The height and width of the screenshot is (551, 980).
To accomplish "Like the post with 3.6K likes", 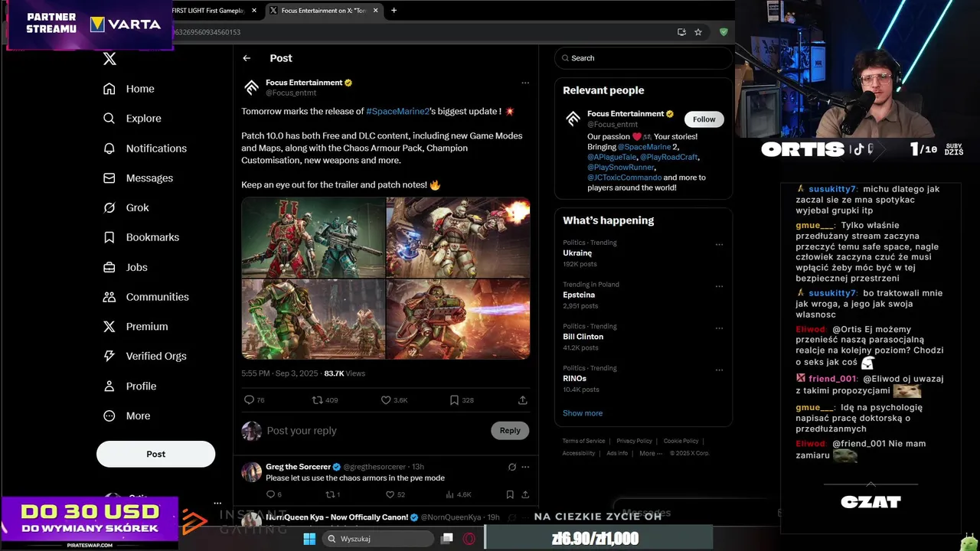I will tap(386, 400).
